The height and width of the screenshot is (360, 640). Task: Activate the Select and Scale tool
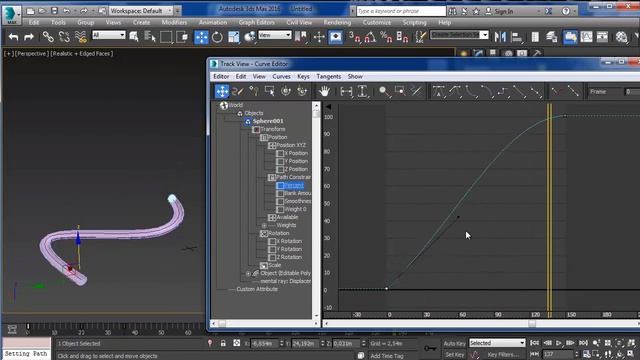click(x=233, y=37)
